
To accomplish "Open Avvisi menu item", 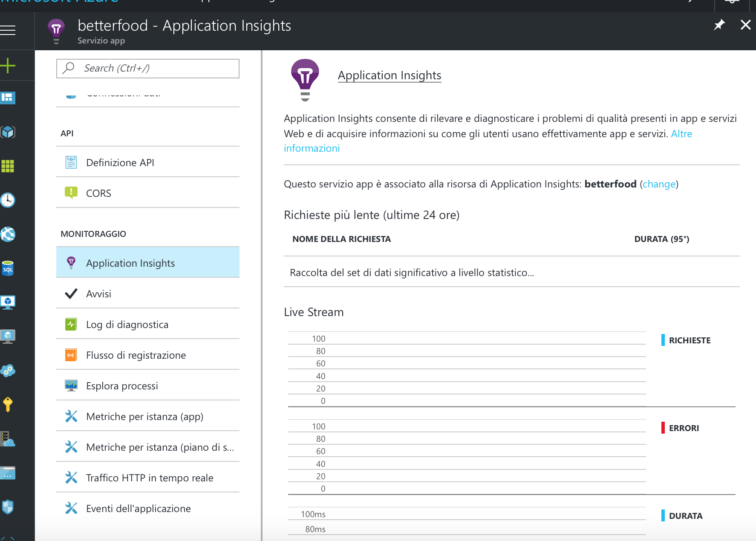I will tap(148, 294).
